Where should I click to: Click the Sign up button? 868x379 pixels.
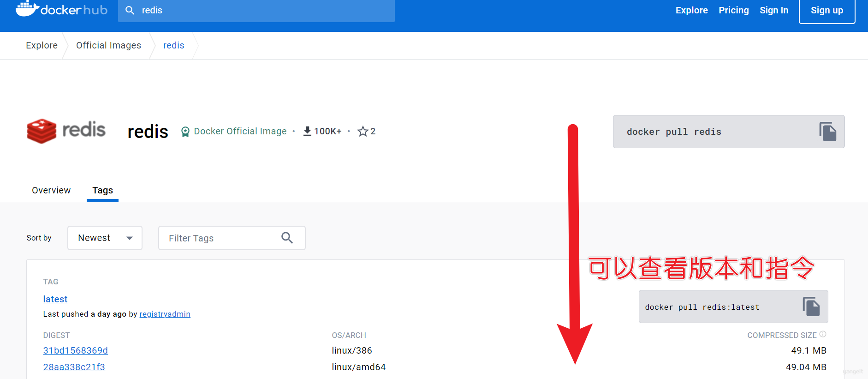tap(827, 10)
